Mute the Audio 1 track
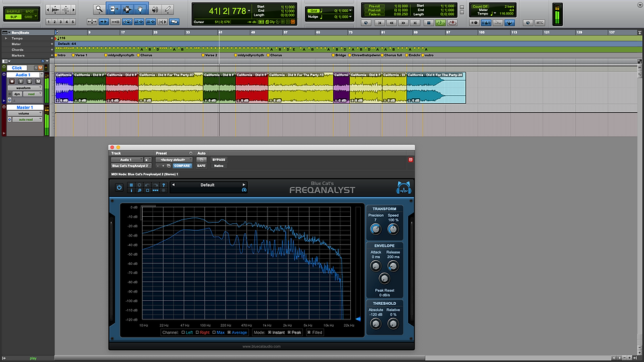644x362 pixels. (38, 81)
